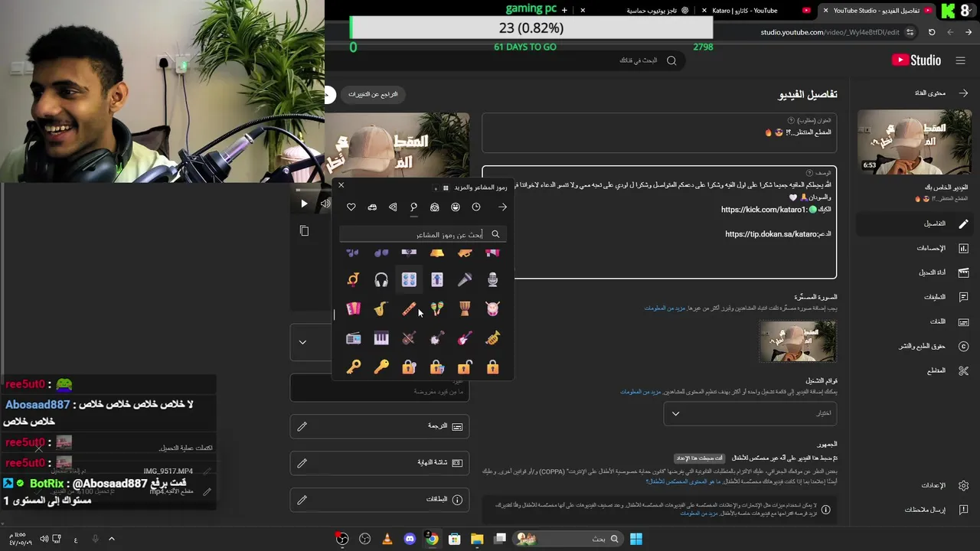The height and width of the screenshot is (551, 980).
Task: Open YouTube Studio hamburger menu
Action: pyautogui.click(x=959, y=60)
